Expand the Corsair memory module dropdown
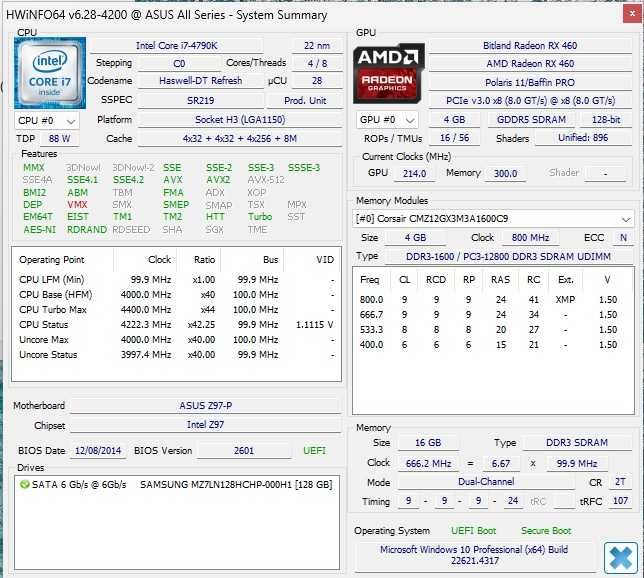The image size is (644, 578). pyautogui.click(x=493, y=219)
